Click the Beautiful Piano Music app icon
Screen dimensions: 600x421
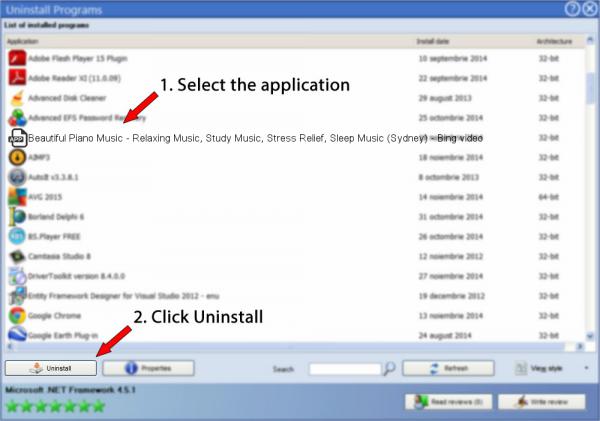[18, 138]
